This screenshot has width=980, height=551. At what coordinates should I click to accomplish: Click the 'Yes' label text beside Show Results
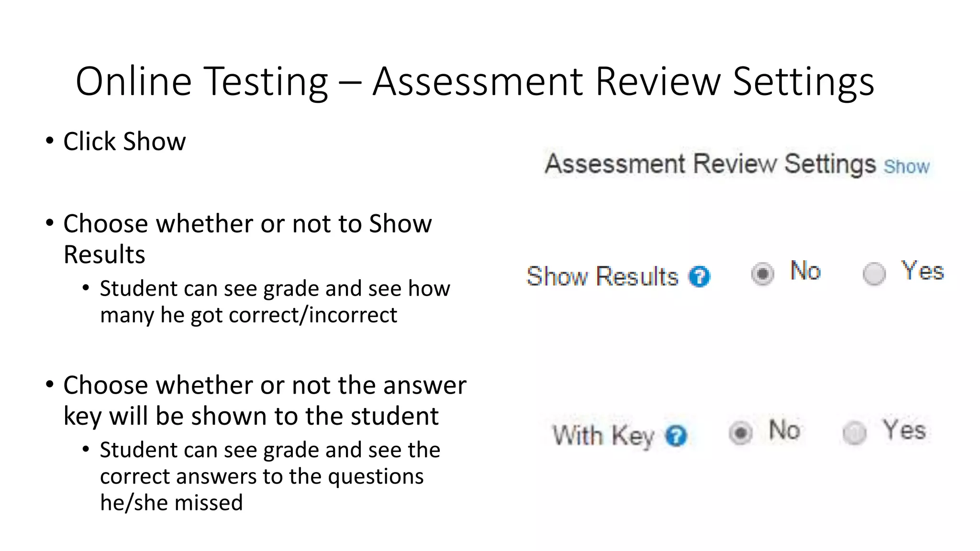922,271
